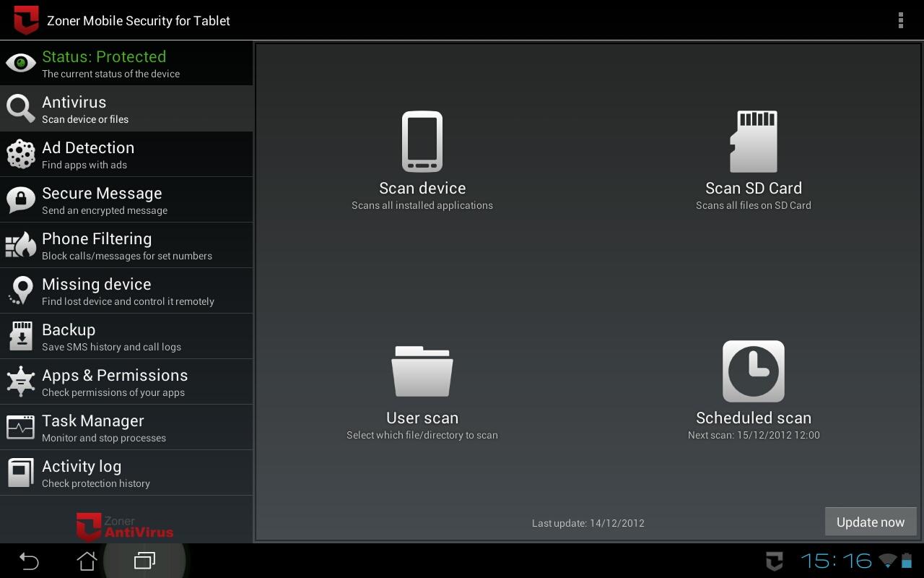The width and height of the screenshot is (924, 578).
Task: Tap the clock icon for Scheduled scan
Action: point(754,371)
